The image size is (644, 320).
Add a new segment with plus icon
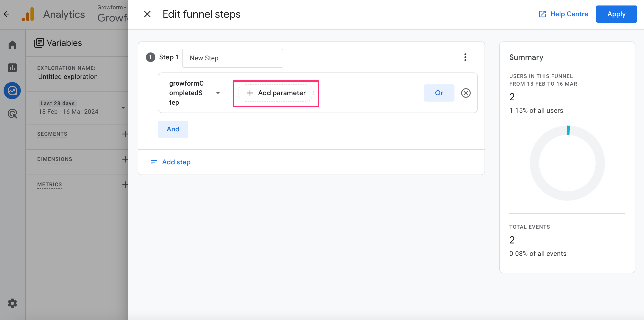point(125,134)
